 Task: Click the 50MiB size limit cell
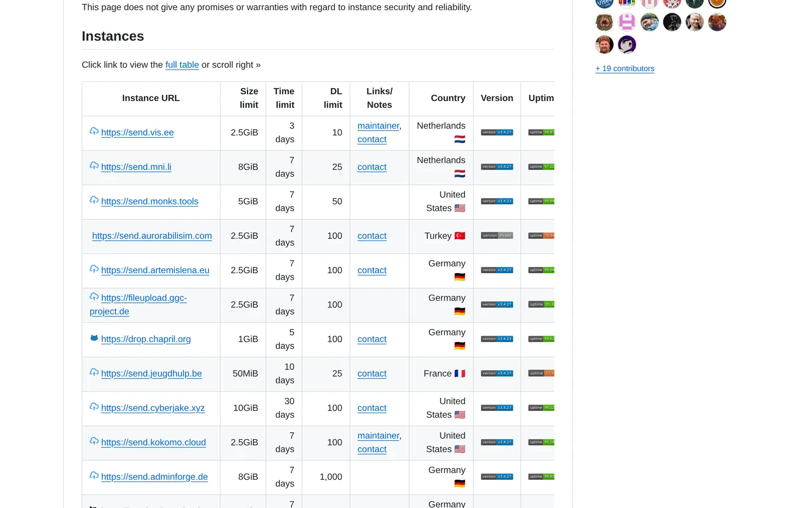coord(243,374)
